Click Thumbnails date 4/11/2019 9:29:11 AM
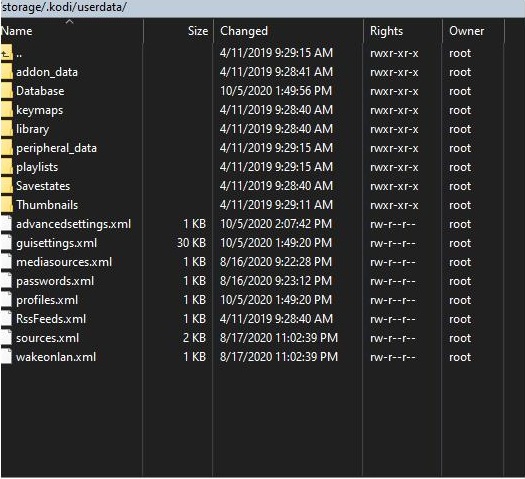Viewport: 525px width, 479px height. point(277,205)
